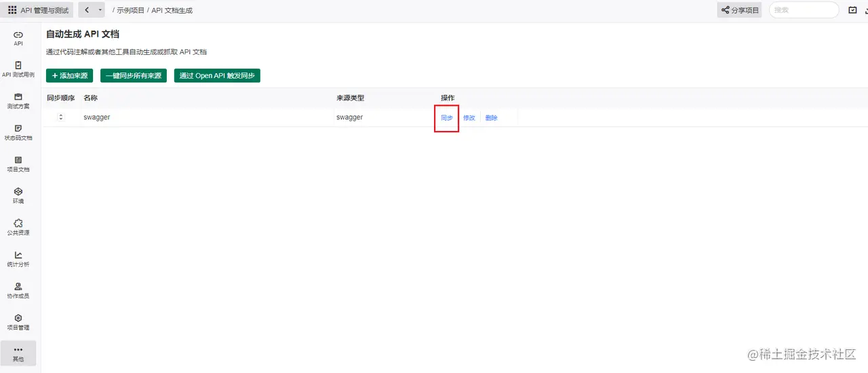Click into the 搜索 search field
The height and width of the screenshot is (373, 868).
804,10
